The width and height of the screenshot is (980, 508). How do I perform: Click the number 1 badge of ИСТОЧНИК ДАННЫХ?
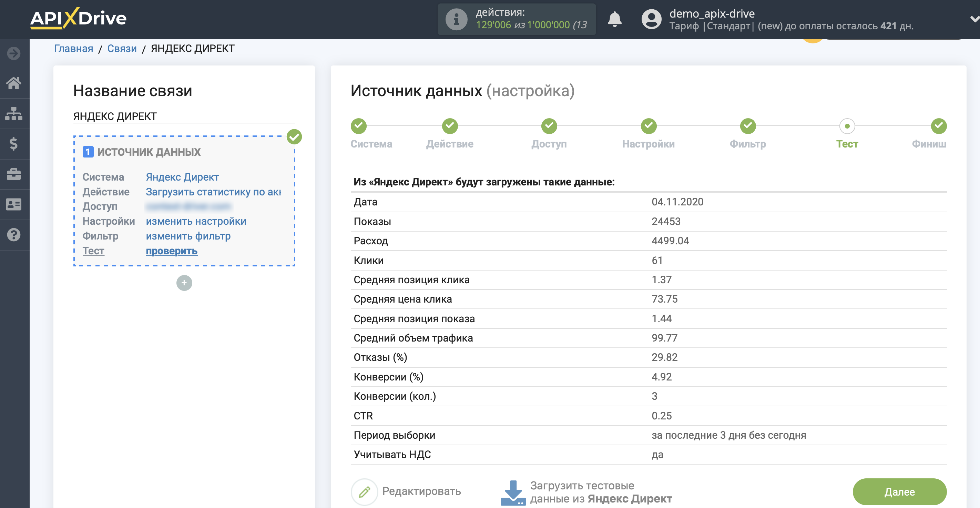(88, 152)
